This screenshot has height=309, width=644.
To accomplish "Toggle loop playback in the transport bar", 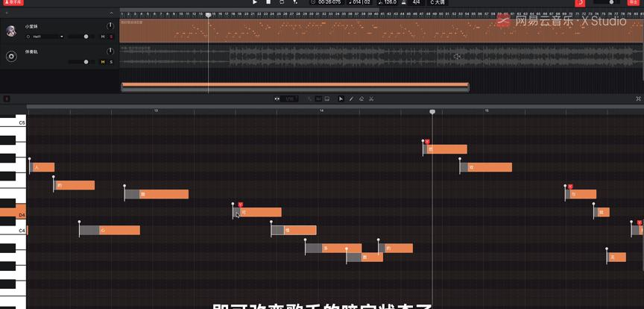I will (x=282, y=2).
